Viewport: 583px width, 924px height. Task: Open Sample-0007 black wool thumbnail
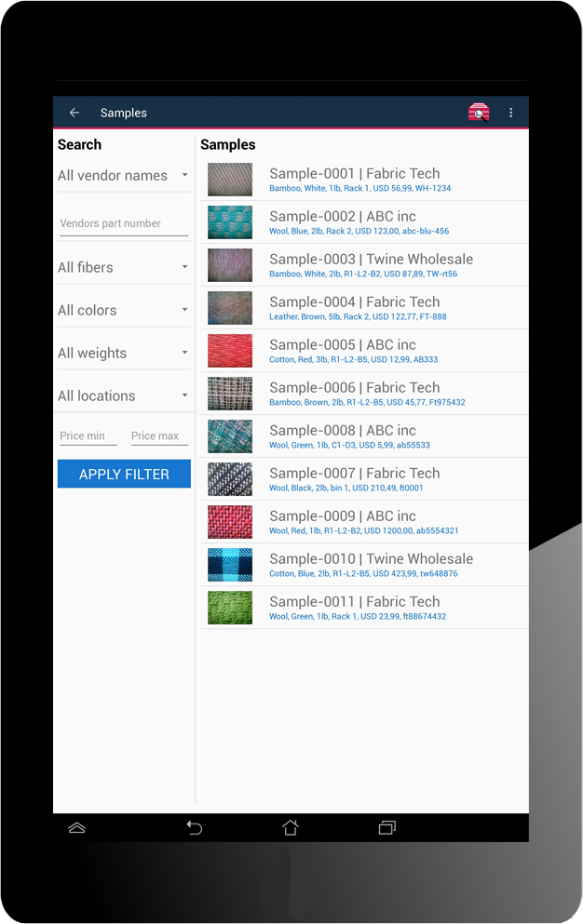click(x=230, y=479)
